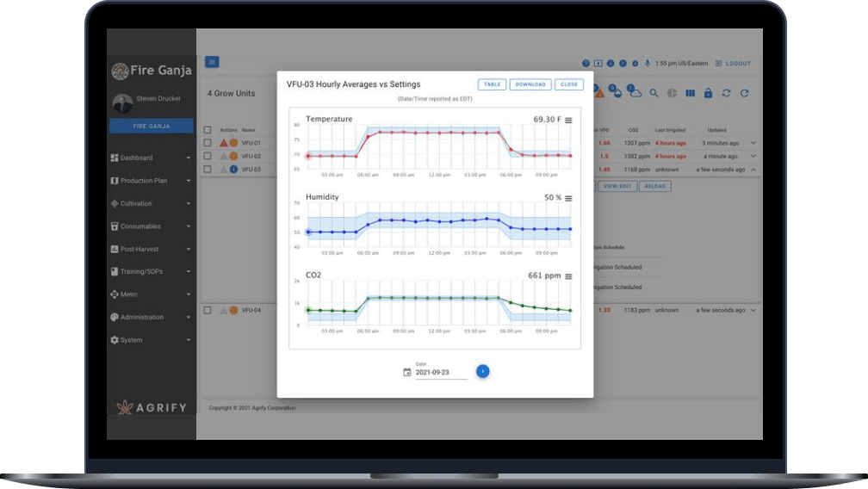Click the VIEW/EDIT button
The width and height of the screenshot is (868, 489).
pyautogui.click(x=617, y=187)
